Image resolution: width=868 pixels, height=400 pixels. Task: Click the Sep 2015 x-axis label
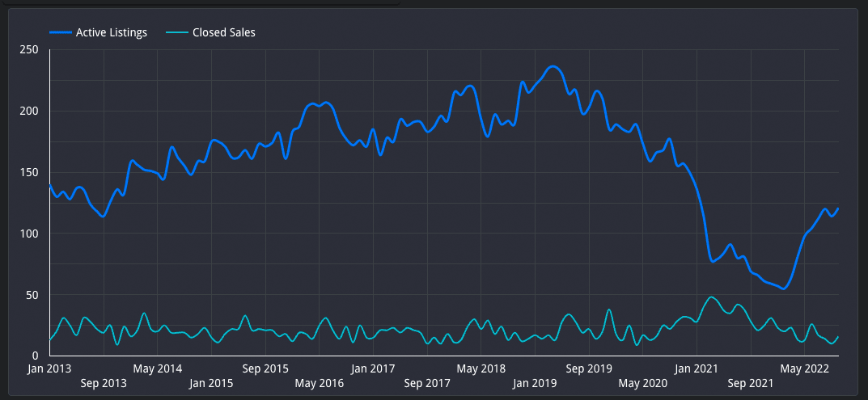click(265, 368)
